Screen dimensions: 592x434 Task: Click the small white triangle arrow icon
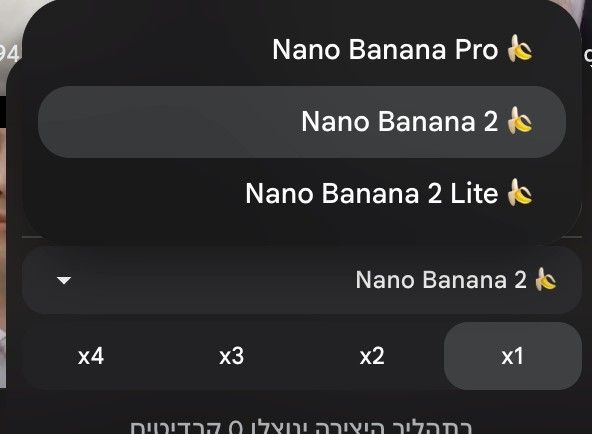click(63, 280)
